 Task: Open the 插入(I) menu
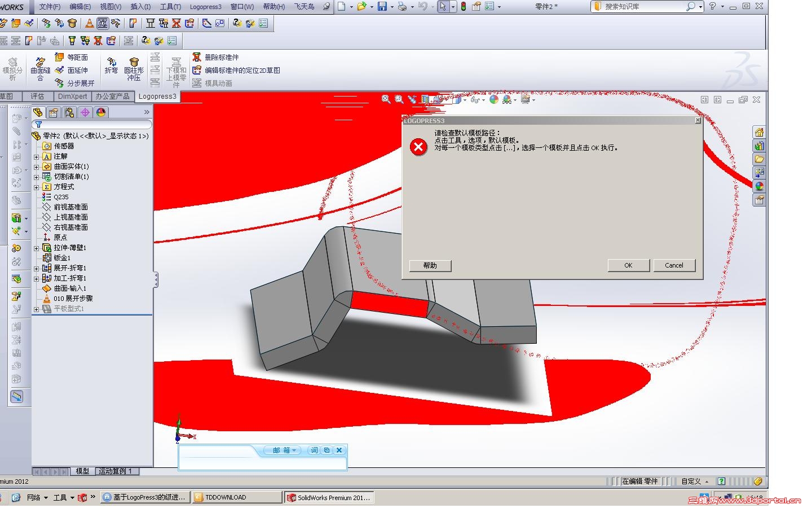140,7
